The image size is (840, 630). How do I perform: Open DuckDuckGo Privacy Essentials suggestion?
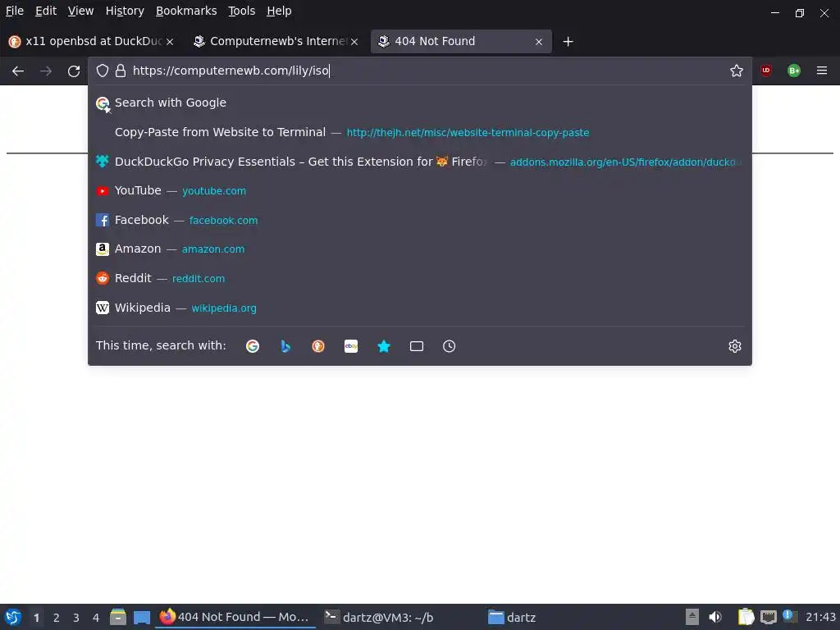[x=419, y=162]
